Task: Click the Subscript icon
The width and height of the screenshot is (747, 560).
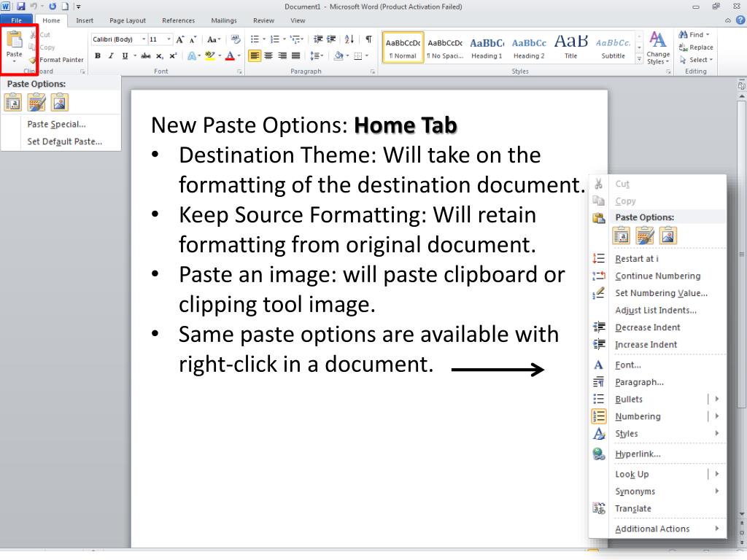Action: click(160, 55)
